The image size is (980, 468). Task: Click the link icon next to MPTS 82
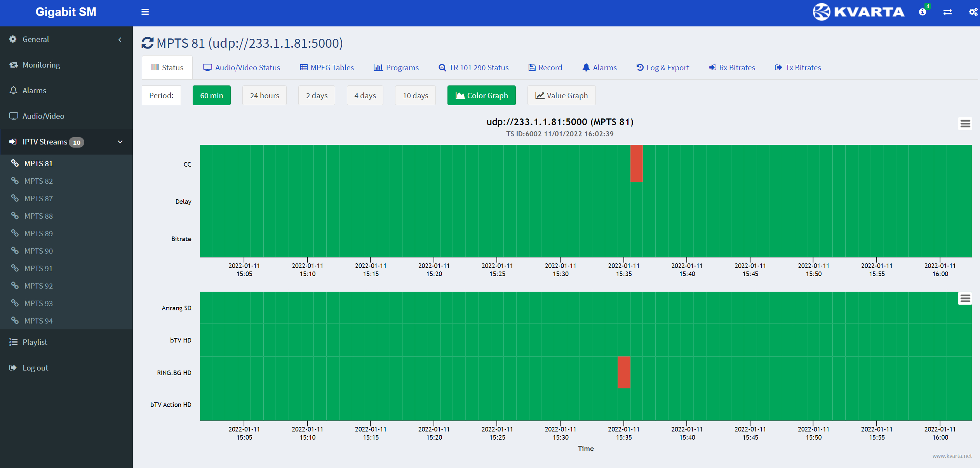pos(15,181)
